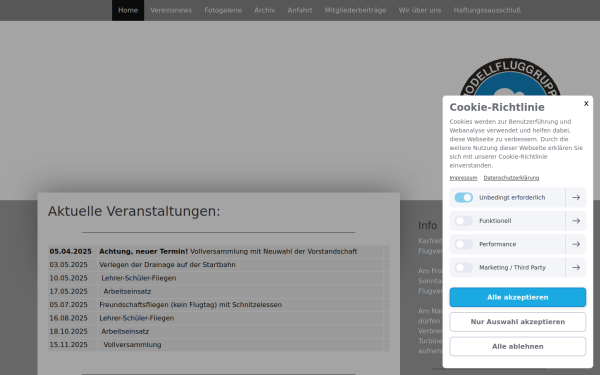The image size is (600, 375).
Task: Reject all cookies with Alle ablehnen
Action: pyautogui.click(x=517, y=346)
